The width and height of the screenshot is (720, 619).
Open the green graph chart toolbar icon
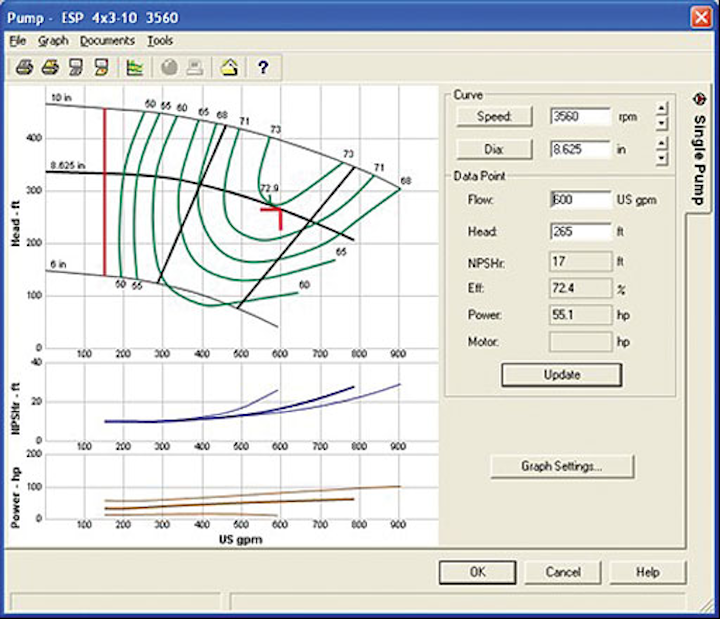coord(135,68)
